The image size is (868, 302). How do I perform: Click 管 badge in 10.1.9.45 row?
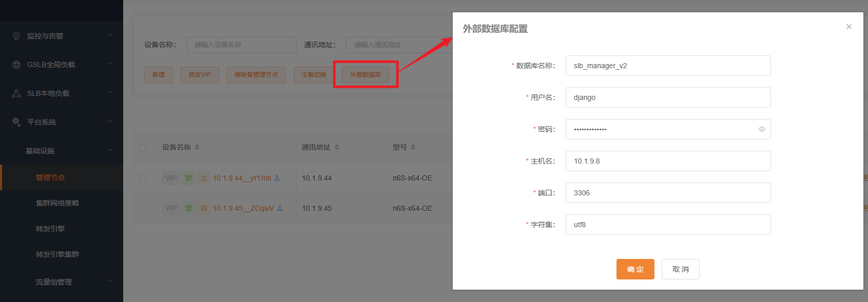(x=188, y=208)
